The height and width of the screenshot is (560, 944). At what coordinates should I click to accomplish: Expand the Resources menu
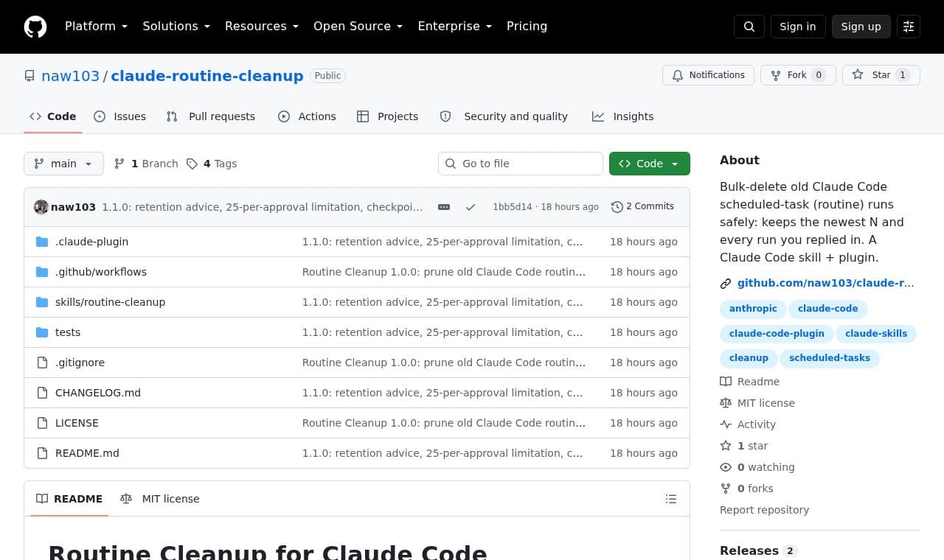pyautogui.click(x=262, y=27)
